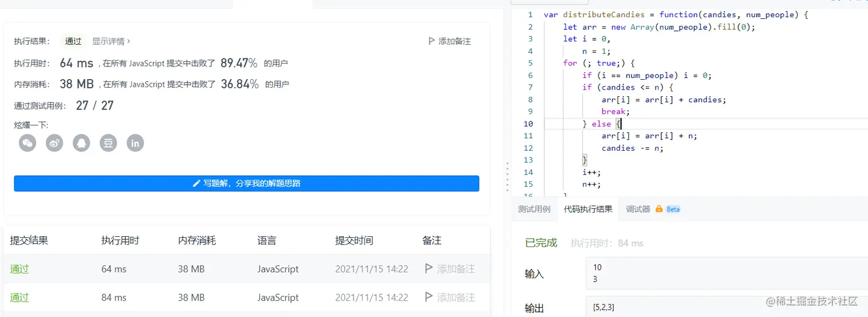This screenshot has height=317, width=868.
Task: Click 执行用时: 84 ms status text
Action: 607,243
